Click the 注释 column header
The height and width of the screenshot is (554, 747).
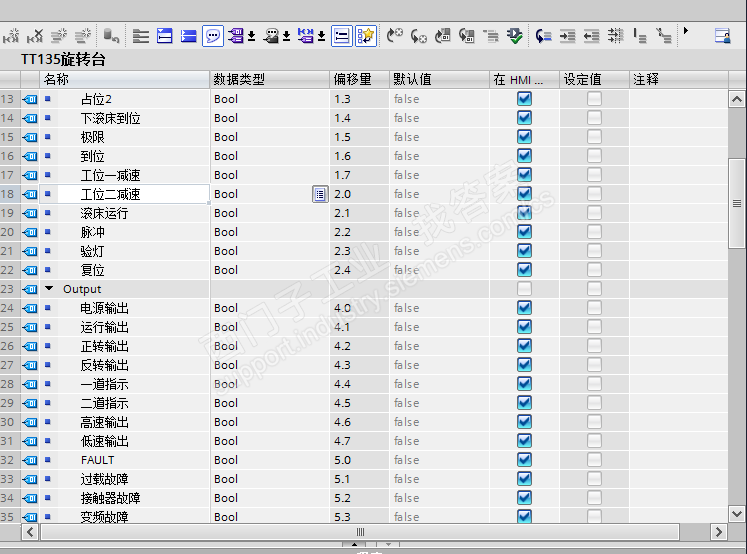click(678, 79)
